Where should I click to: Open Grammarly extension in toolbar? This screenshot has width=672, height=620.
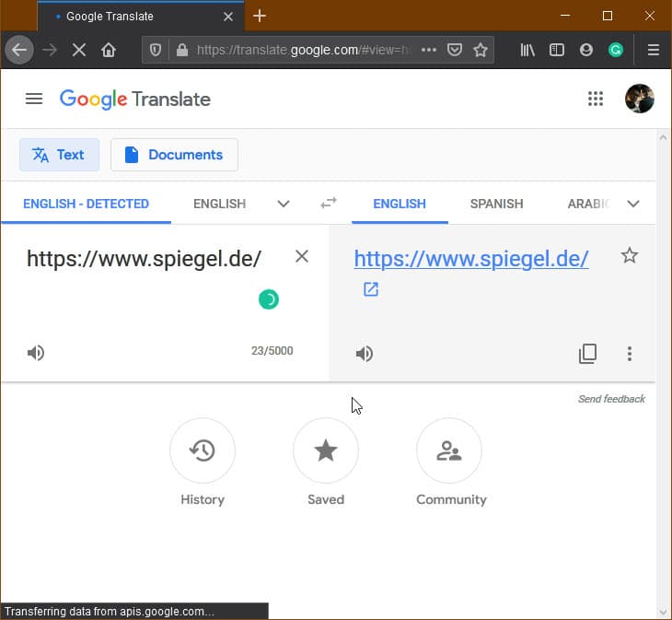pyautogui.click(x=616, y=50)
